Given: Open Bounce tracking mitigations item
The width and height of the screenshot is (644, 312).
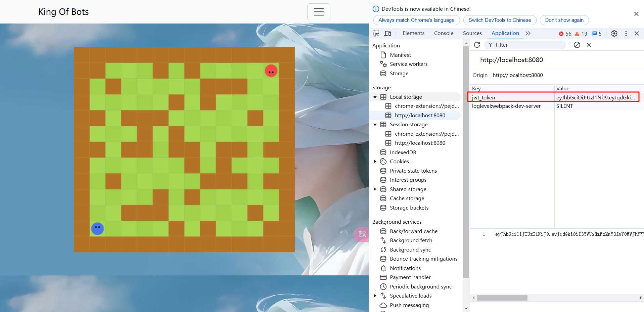Looking at the screenshot, I should (423, 259).
